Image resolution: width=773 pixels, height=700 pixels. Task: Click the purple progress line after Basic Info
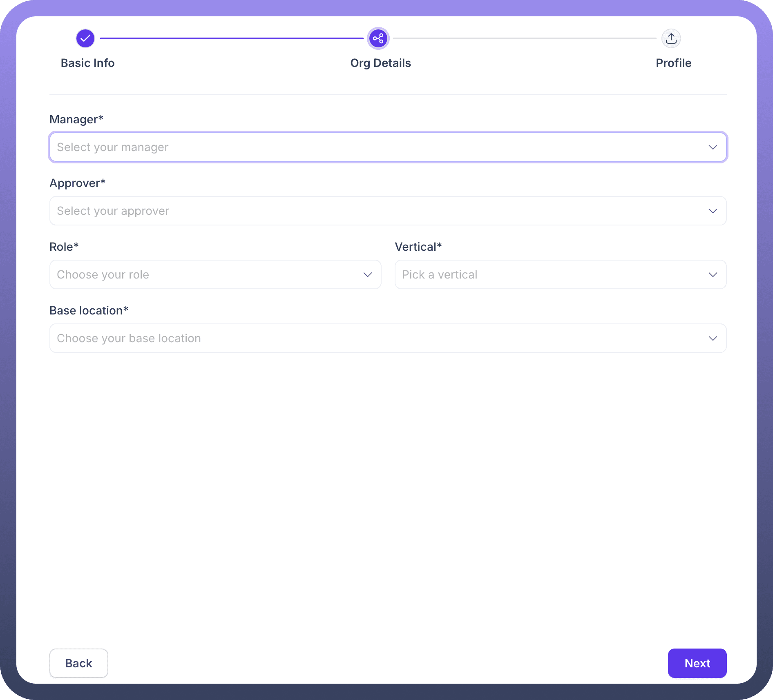[x=232, y=38]
